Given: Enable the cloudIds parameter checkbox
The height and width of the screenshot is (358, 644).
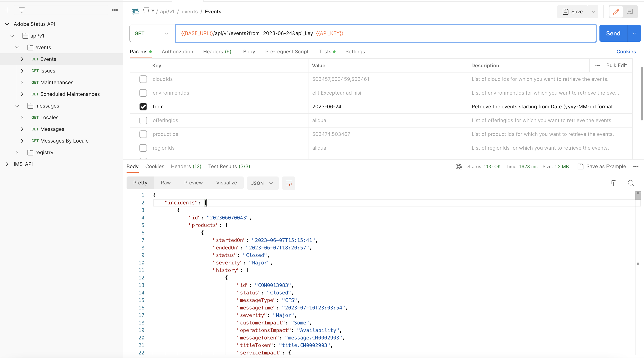Looking at the screenshot, I should point(143,79).
